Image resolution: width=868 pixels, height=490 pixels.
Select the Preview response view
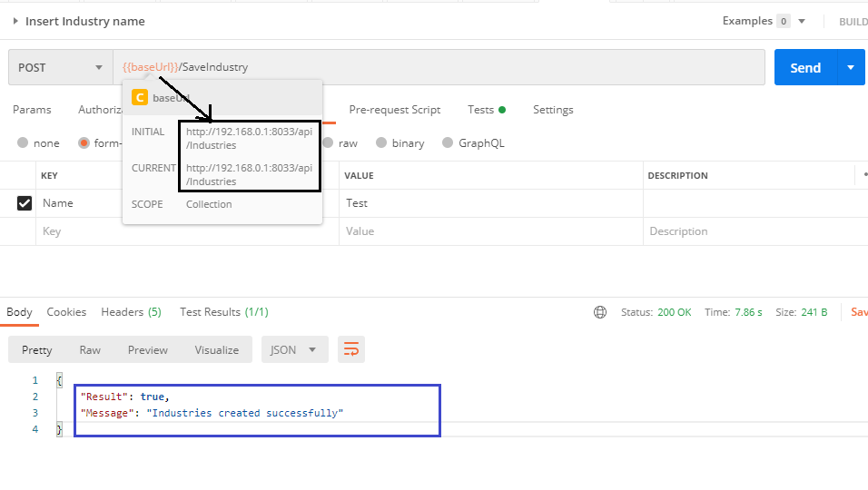pos(148,350)
